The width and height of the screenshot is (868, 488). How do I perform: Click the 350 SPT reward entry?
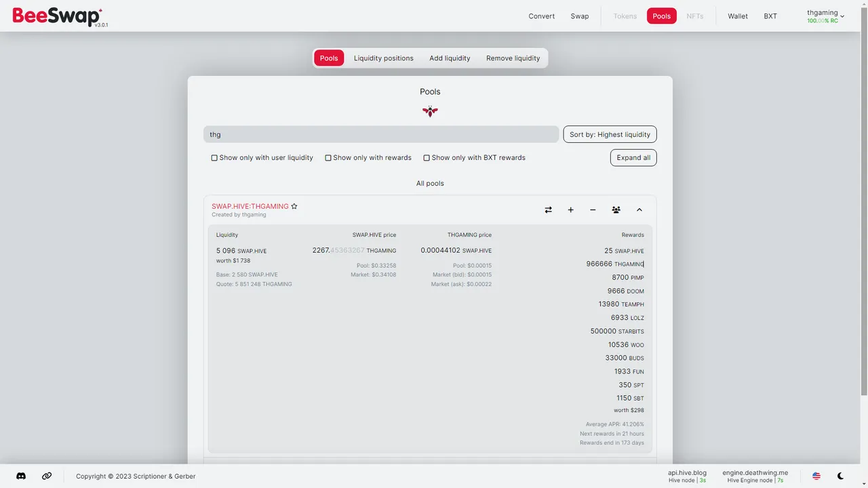coord(631,385)
